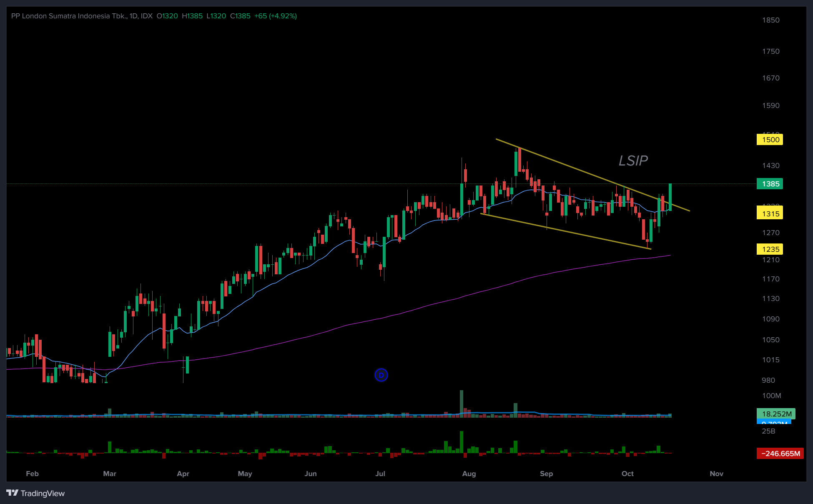Click the 1850 value on the price scale

[x=770, y=20]
